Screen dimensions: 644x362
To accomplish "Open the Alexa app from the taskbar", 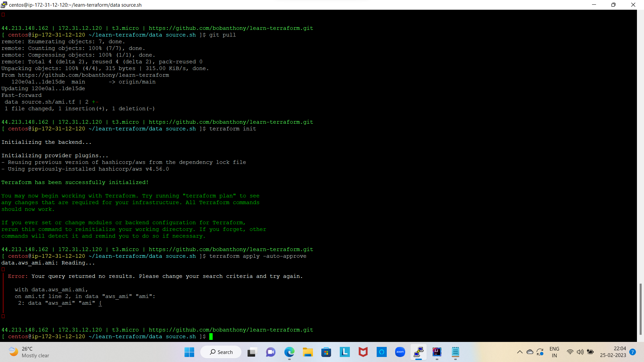I will [x=382, y=352].
